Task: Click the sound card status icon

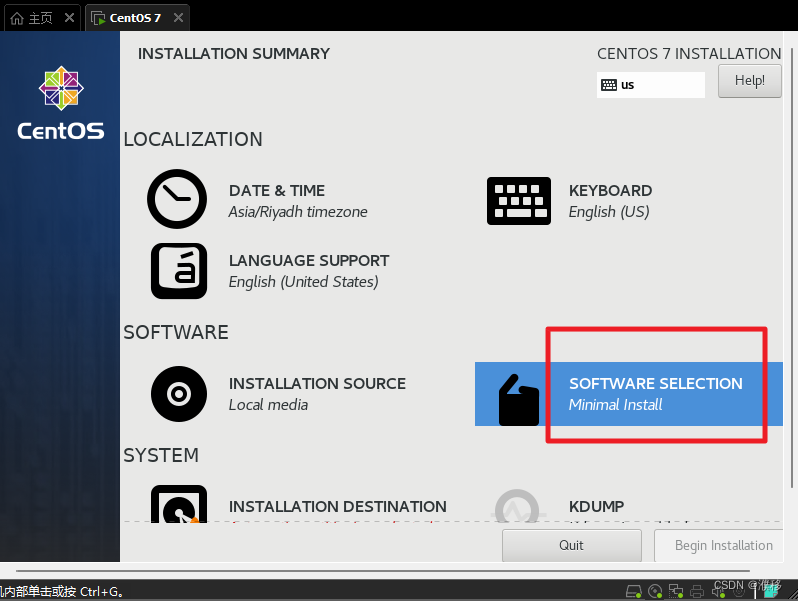Action: pos(718,591)
